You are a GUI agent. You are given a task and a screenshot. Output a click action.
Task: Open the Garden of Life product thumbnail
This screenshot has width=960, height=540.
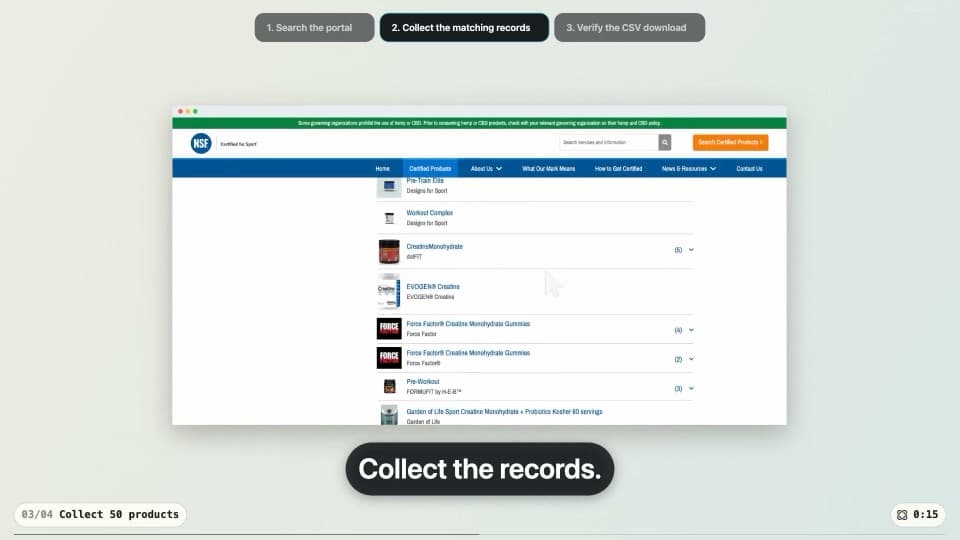(x=389, y=414)
